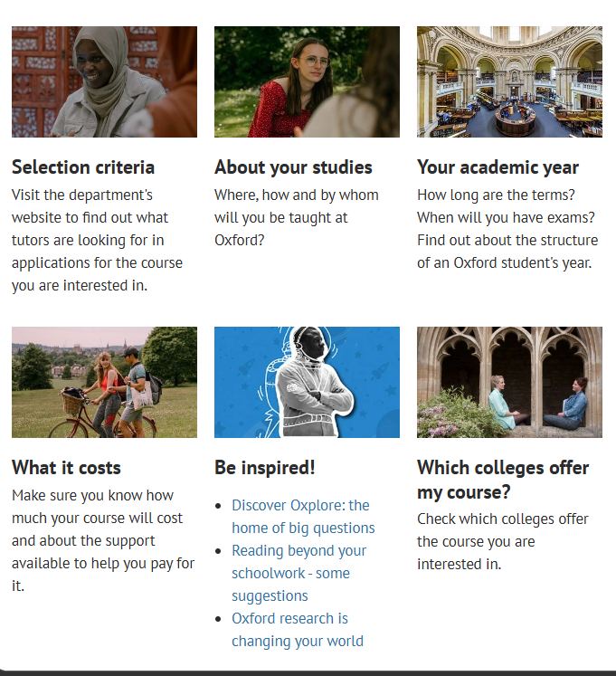Select the blue astronaut illustration image
This screenshot has width=616, height=676.
307,382
